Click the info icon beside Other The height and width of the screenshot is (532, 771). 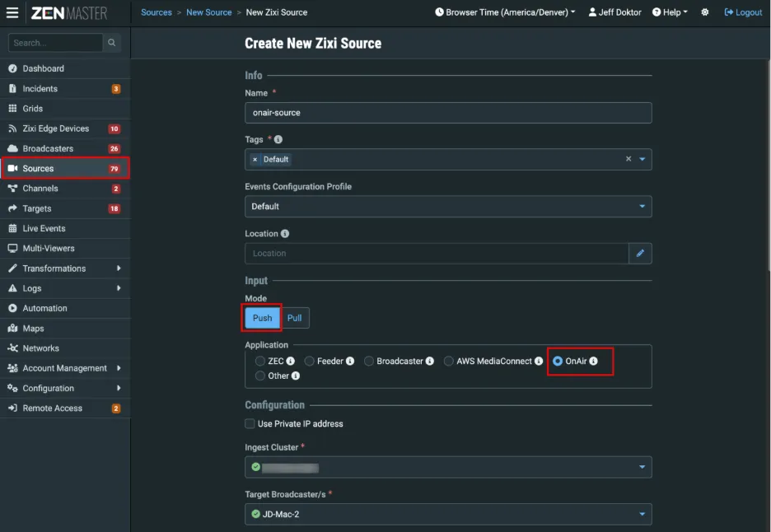(296, 376)
